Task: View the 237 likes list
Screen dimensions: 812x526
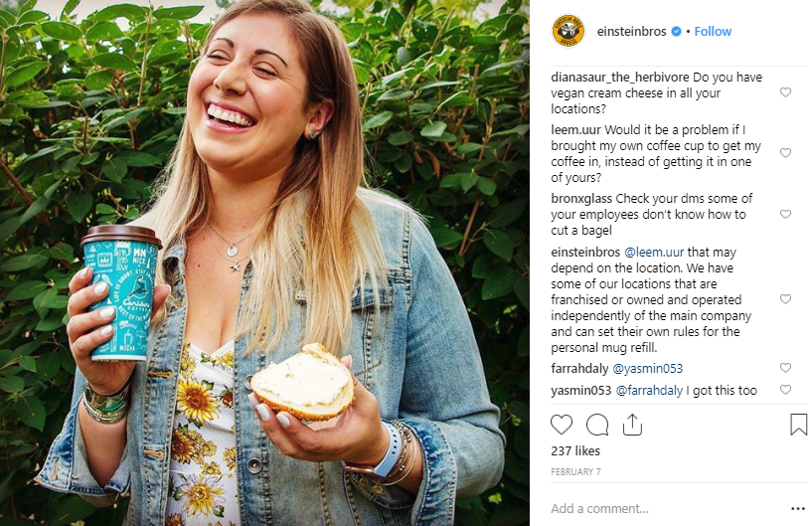Action: pyautogui.click(x=573, y=451)
